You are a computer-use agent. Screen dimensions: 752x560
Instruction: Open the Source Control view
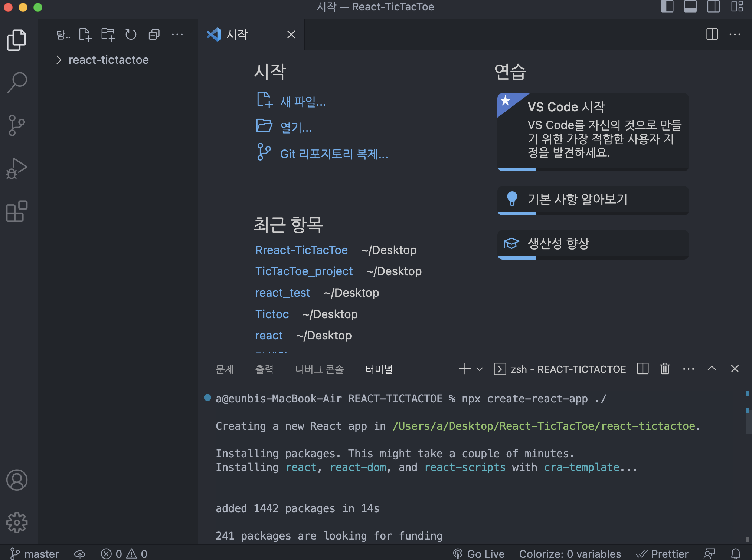click(17, 125)
